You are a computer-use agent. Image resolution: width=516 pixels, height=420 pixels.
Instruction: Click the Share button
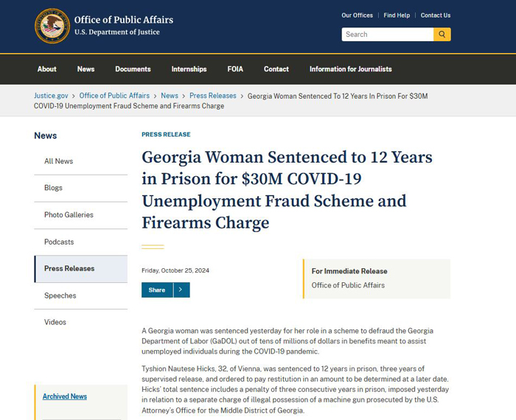(x=157, y=290)
